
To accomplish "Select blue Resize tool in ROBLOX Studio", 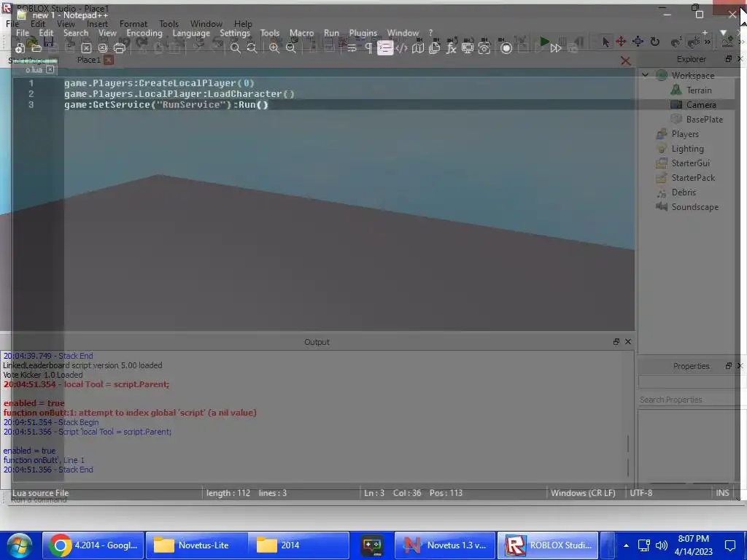I will (x=638, y=42).
